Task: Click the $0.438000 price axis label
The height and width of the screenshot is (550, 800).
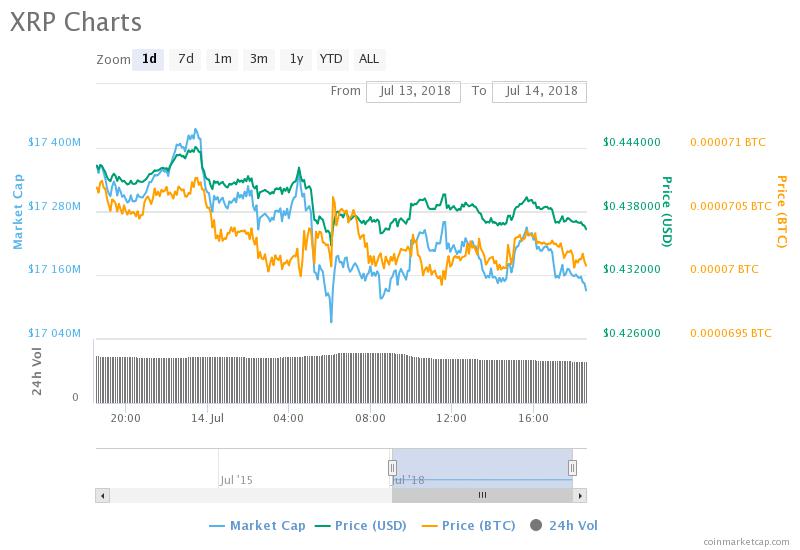Action: [x=632, y=206]
